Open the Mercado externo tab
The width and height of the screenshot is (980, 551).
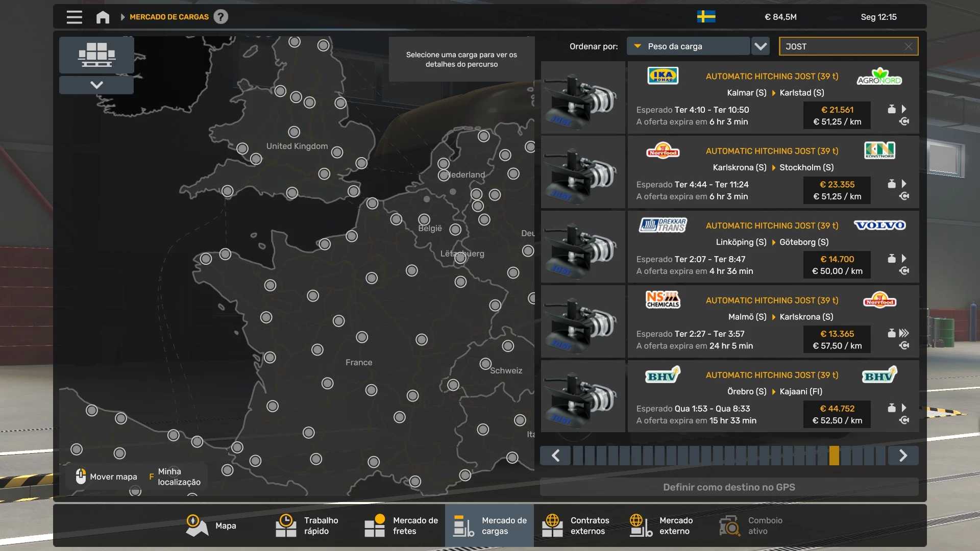click(x=667, y=526)
